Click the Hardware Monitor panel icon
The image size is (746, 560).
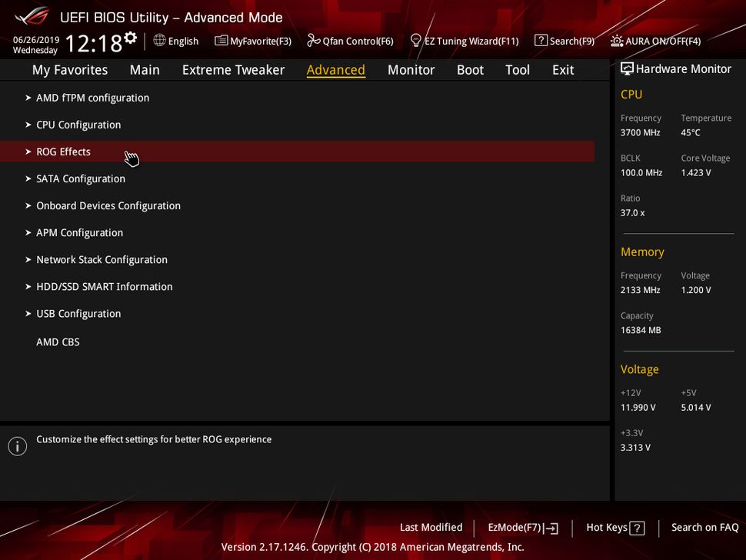626,68
